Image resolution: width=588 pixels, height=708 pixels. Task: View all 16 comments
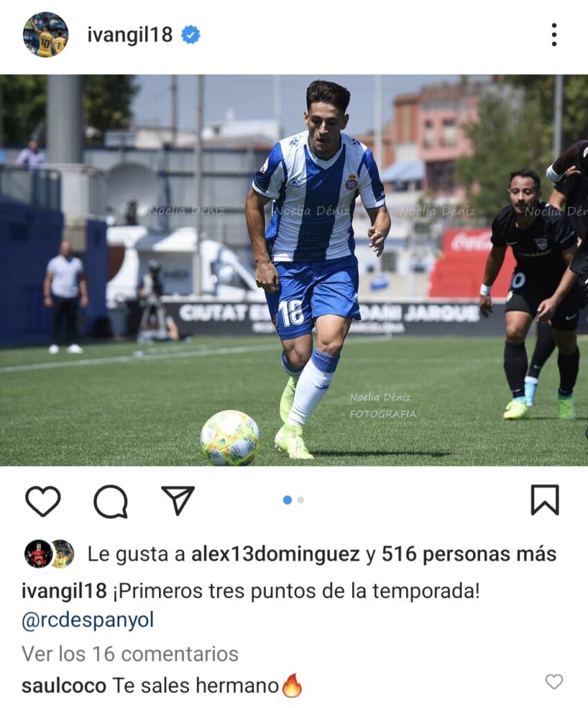(130, 654)
